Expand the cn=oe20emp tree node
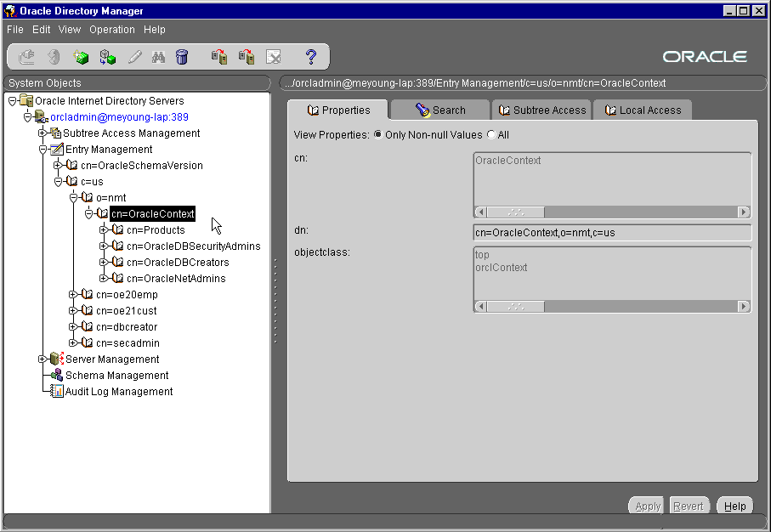The height and width of the screenshot is (532, 771). coord(73,295)
